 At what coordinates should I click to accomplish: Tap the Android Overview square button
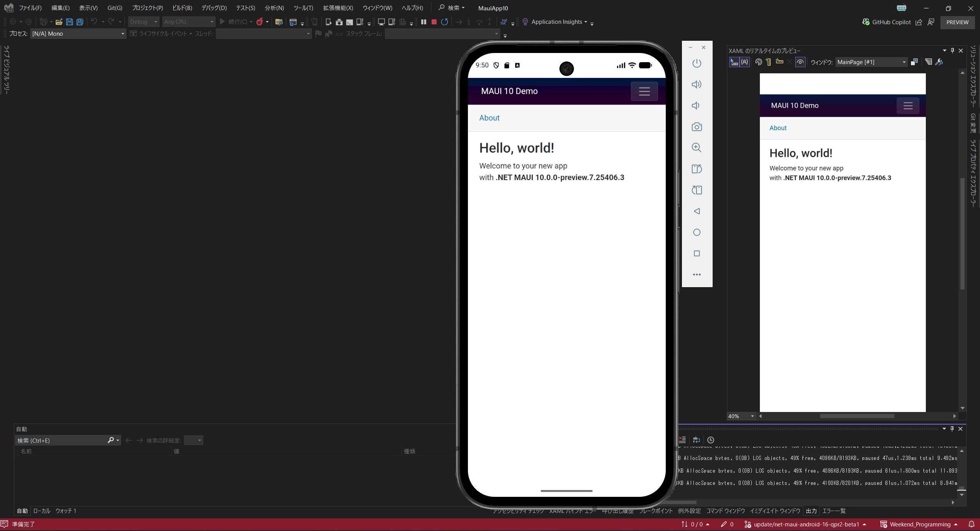[x=696, y=253]
